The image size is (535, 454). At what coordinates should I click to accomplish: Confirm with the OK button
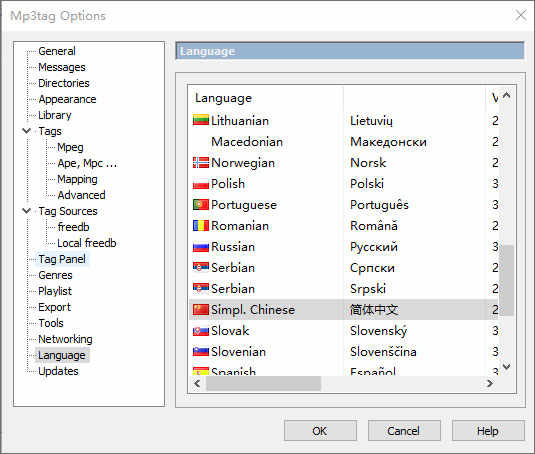(320, 431)
